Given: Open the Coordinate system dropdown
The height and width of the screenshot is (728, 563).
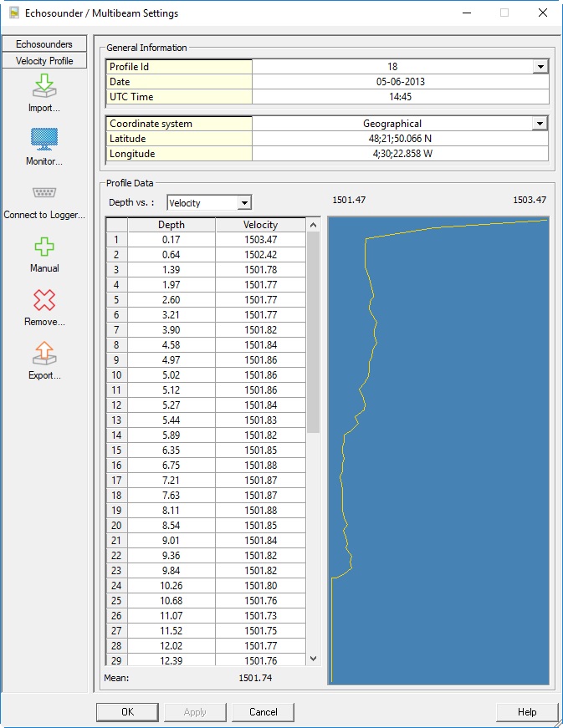Looking at the screenshot, I should [540, 124].
